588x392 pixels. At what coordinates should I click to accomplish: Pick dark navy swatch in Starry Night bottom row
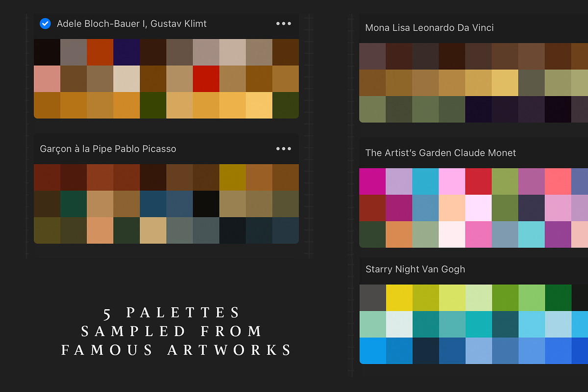click(425, 350)
